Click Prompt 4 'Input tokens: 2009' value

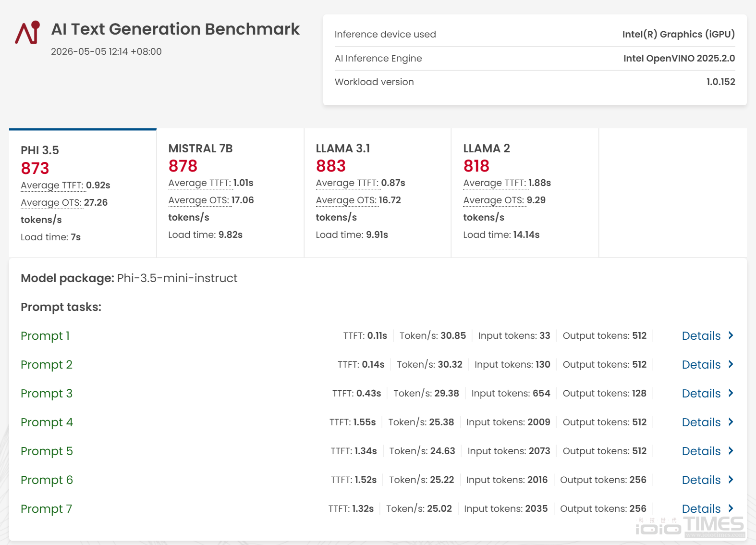pos(508,422)
